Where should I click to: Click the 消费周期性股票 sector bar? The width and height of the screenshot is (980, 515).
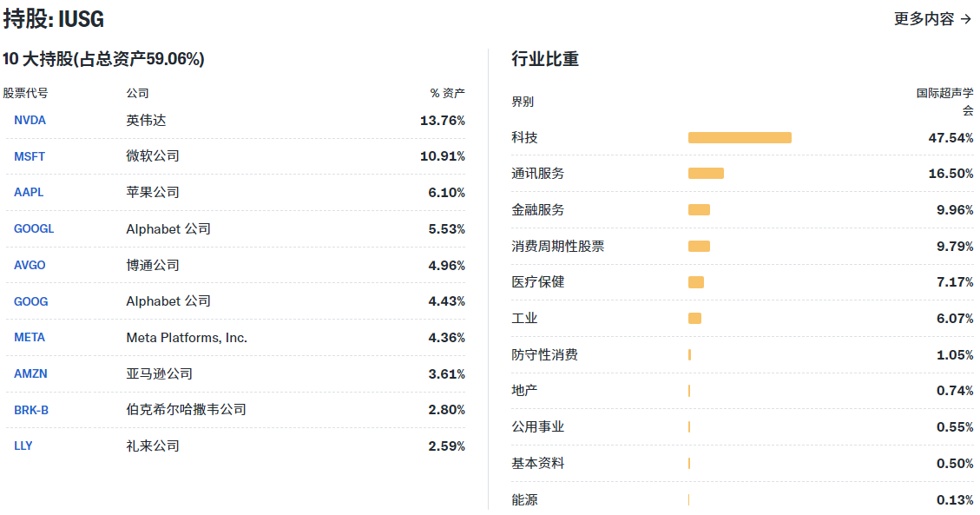click(x=699, y=246)
